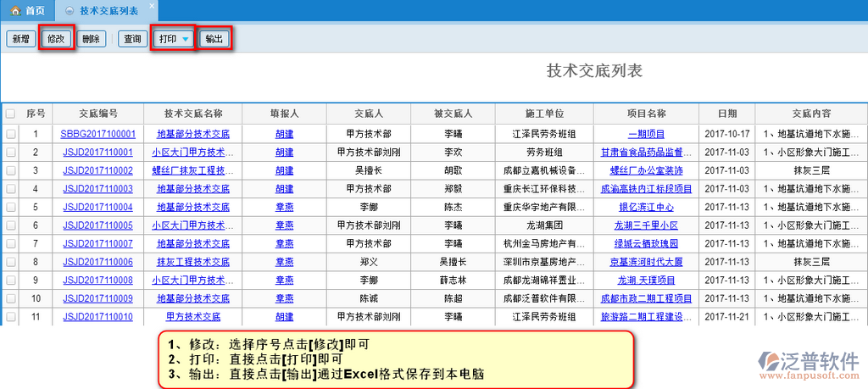Open record link SBBG2017100001
This screenshot has width=868, height=389.
click(x=97, y=134)
